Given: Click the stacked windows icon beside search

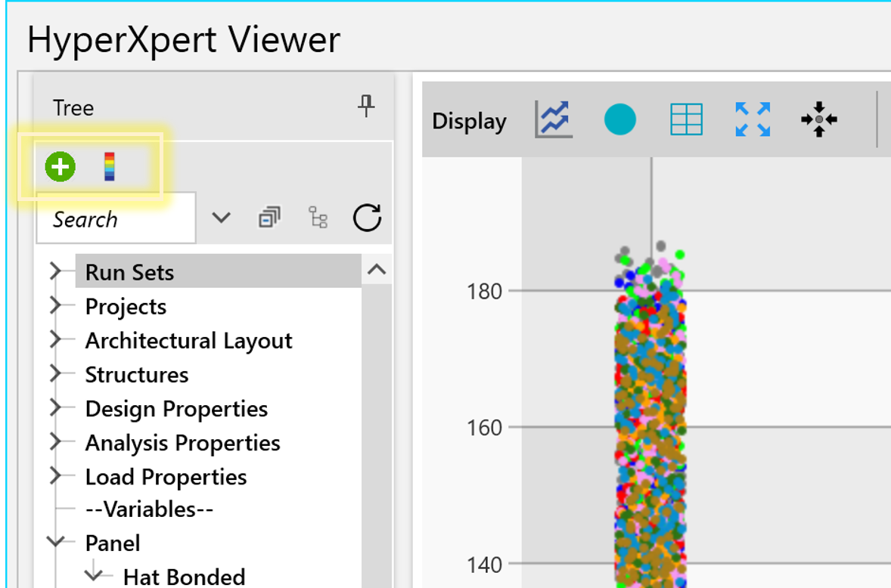Looking at the screenshot, I should (269, 218).
